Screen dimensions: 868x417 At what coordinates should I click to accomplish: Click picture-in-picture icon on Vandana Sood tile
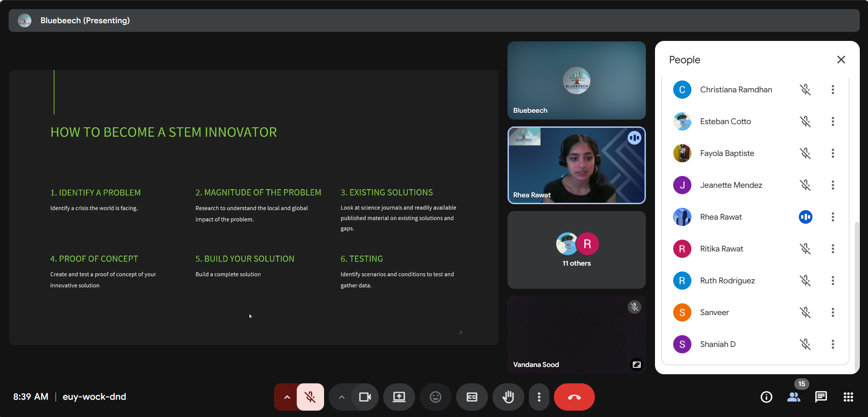[x=636, y=365]
